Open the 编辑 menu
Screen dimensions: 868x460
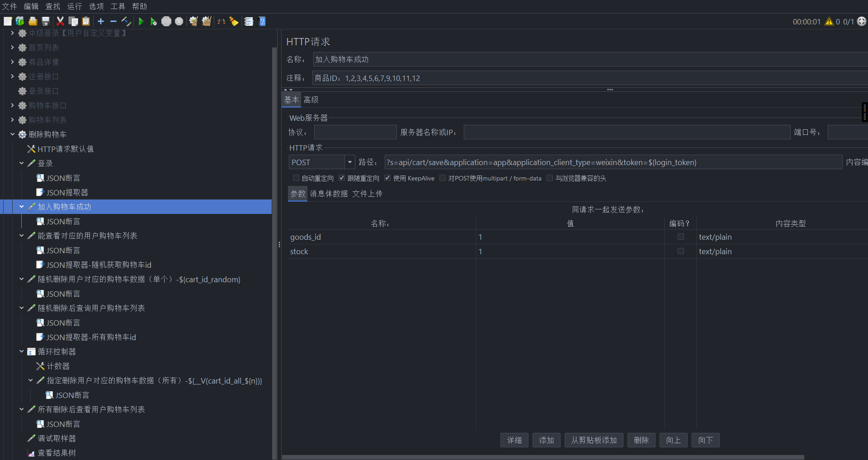(31, 6)
